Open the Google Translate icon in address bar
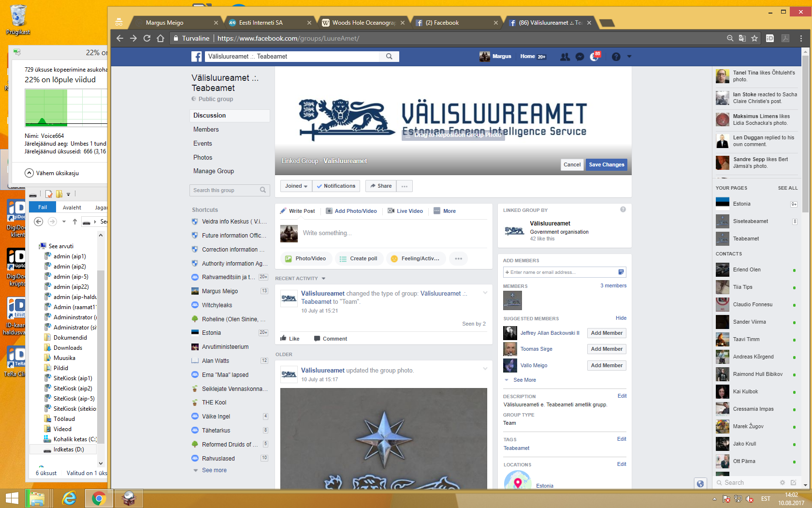812x508 pixels. coord(742,38)
